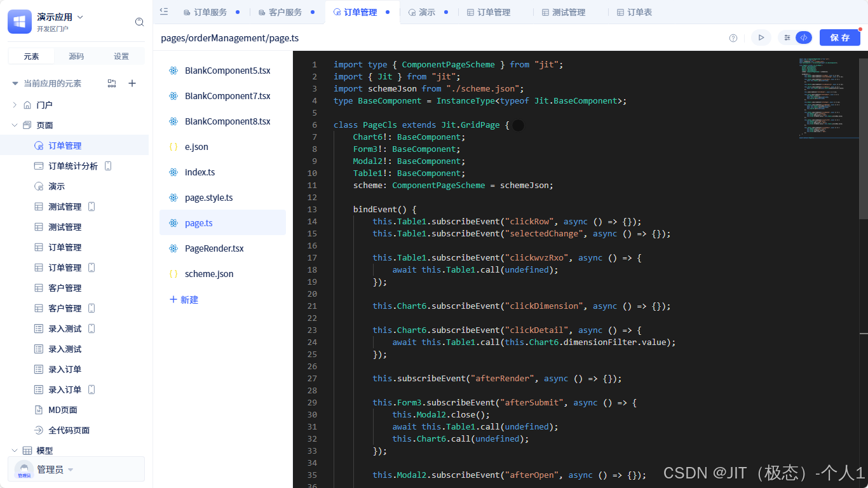868x488 pixels.
Task: Click the 演示应用 app logo icon
Action: point(20,22)
